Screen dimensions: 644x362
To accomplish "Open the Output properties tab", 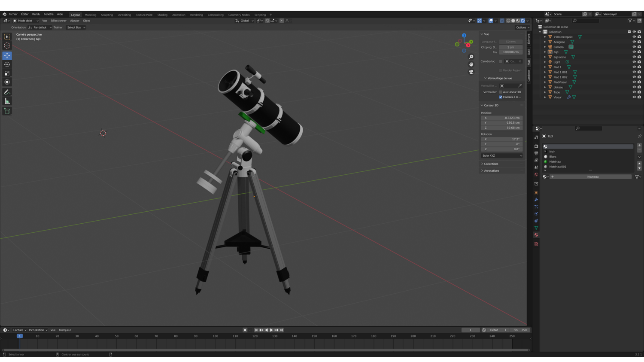I will [x=536, y=153].
